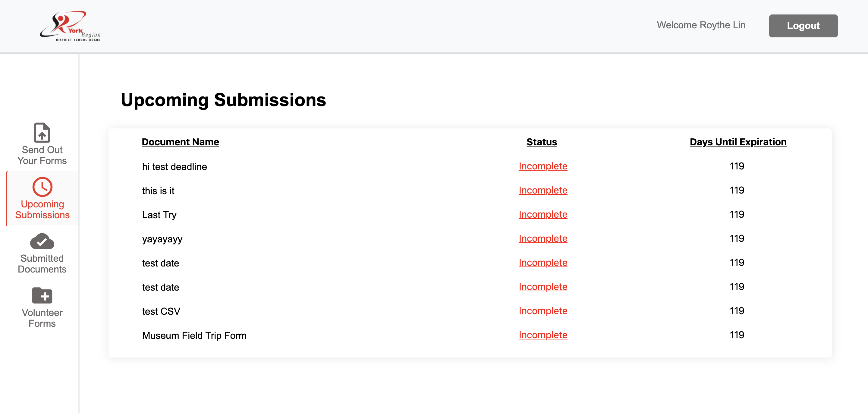Open the Send Out Your Forms menu label

42,155
